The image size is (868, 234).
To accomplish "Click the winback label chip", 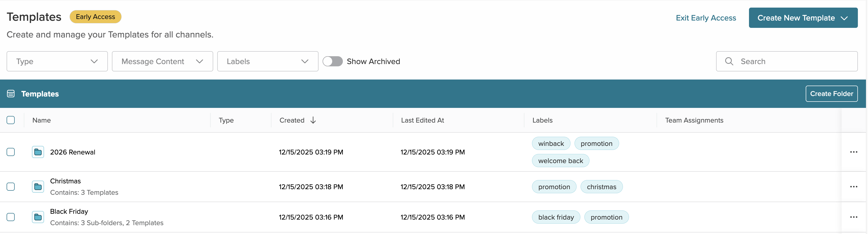I will click(550, 144).
